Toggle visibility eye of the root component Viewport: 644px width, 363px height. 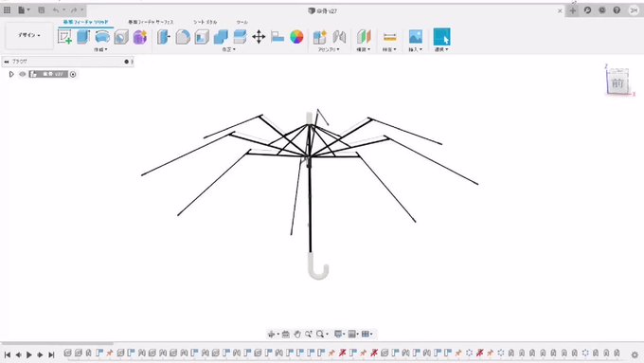click(23, 75)
